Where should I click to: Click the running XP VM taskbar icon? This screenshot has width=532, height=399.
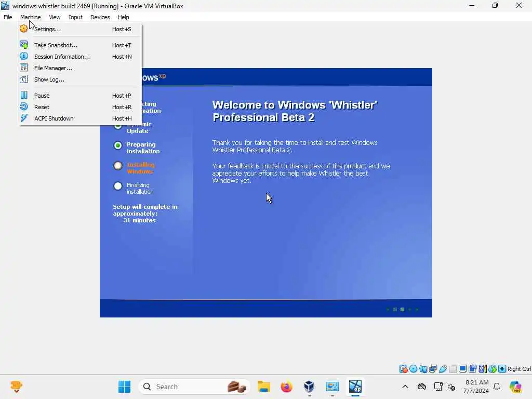pos(355,387)
